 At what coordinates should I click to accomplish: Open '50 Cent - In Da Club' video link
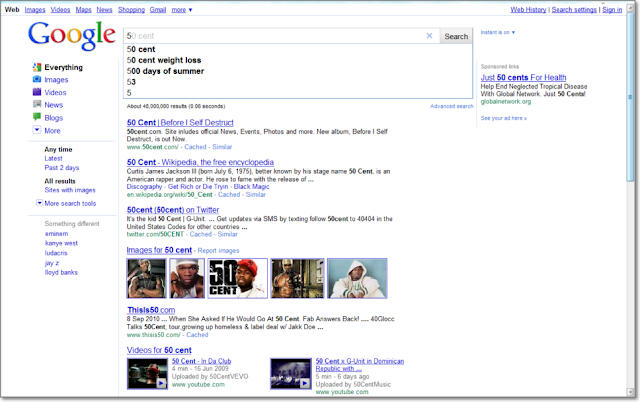202,361
